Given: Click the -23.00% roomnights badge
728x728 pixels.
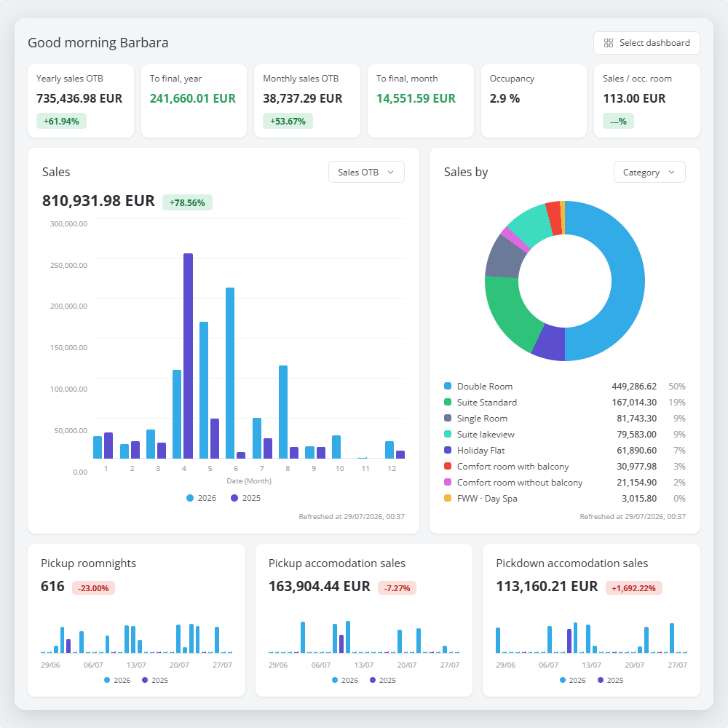Looking at the screenshot, I should point(93,588).
